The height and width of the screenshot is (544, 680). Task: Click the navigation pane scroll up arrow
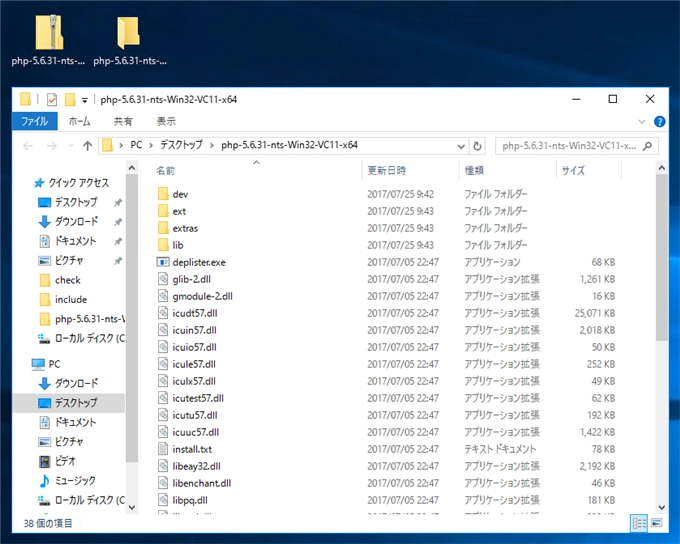pos(132,168)
